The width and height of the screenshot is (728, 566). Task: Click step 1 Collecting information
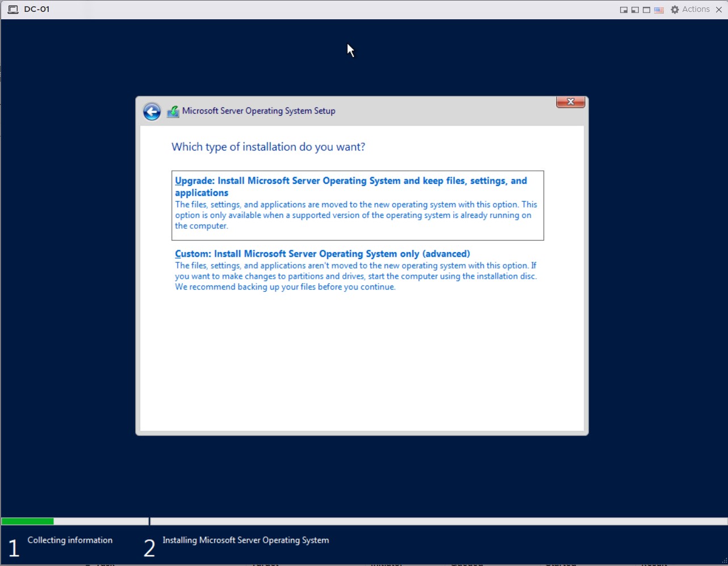click(x=70, y=540)
